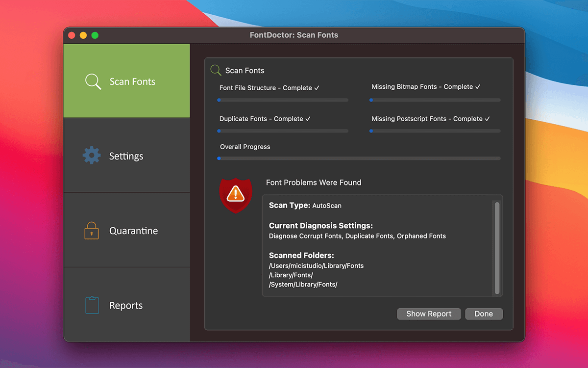Click the Quarantine padlock icon
This screenshot has width=588, height=368.
pyautogui.click(x=92, y=230)
